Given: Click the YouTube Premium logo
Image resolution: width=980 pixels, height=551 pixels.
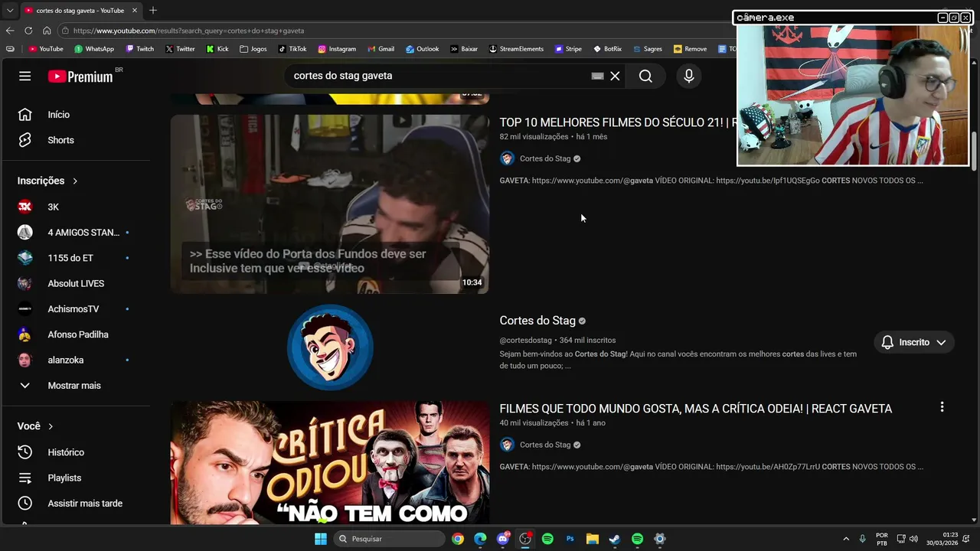Looking at the screenshot, I should click(x=80, y=76).
